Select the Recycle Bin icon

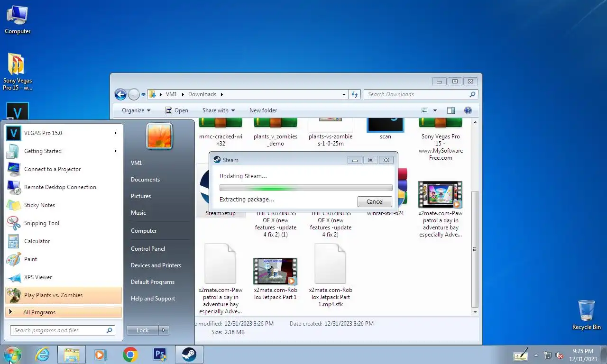(587, 315)
